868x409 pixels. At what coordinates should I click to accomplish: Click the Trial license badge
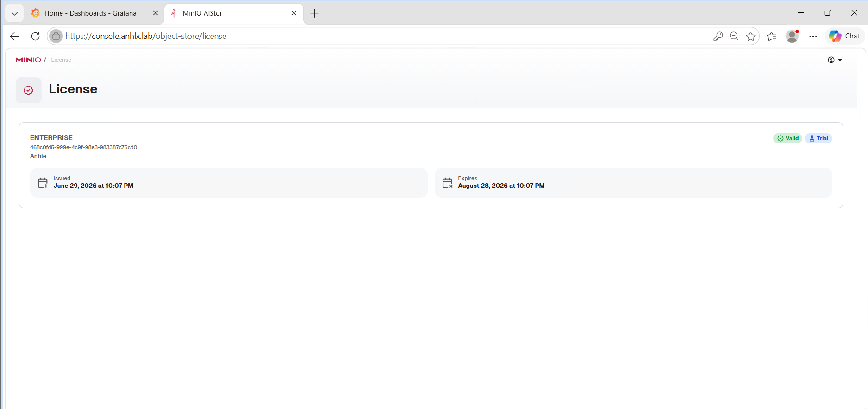(x=818, y=138)
